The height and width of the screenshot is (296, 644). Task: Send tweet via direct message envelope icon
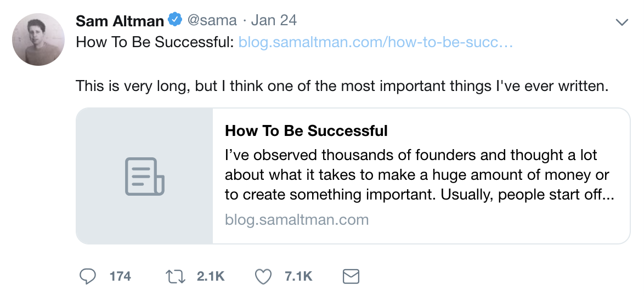coord(351,276)
